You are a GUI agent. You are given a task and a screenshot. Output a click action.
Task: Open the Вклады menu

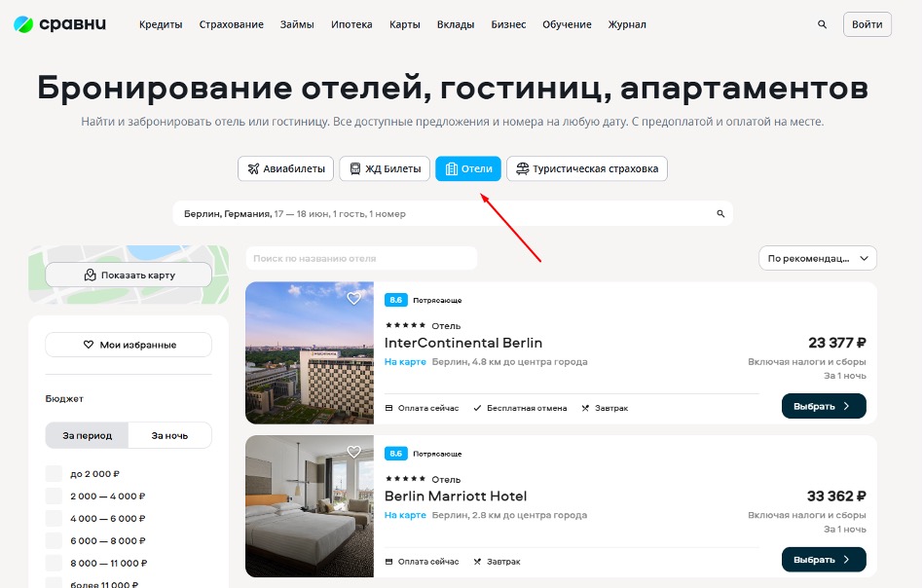pyautogui.click(x=456, y=24)
